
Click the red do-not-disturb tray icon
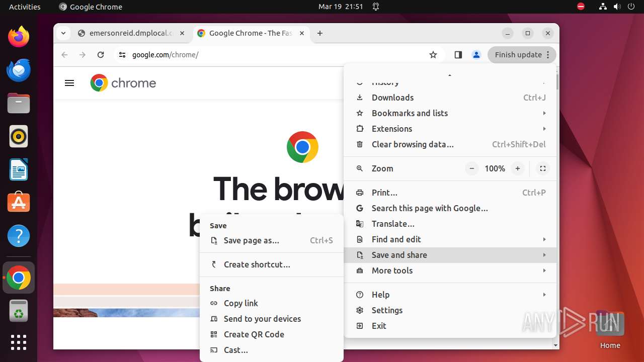(581, 7)
